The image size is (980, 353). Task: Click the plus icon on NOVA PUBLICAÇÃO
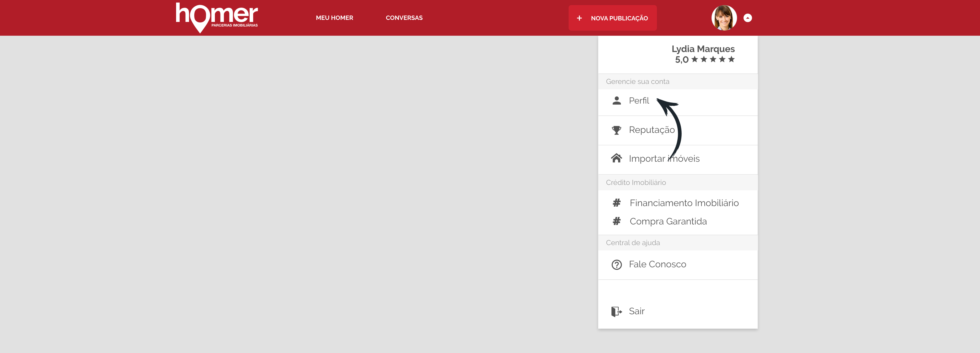(x=579, y=18)
